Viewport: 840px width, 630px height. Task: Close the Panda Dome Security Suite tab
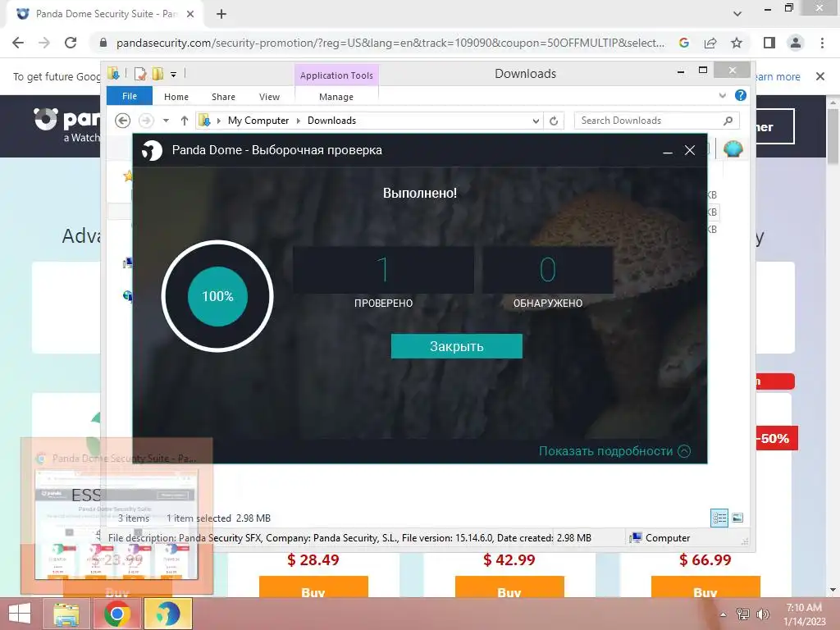190,14
